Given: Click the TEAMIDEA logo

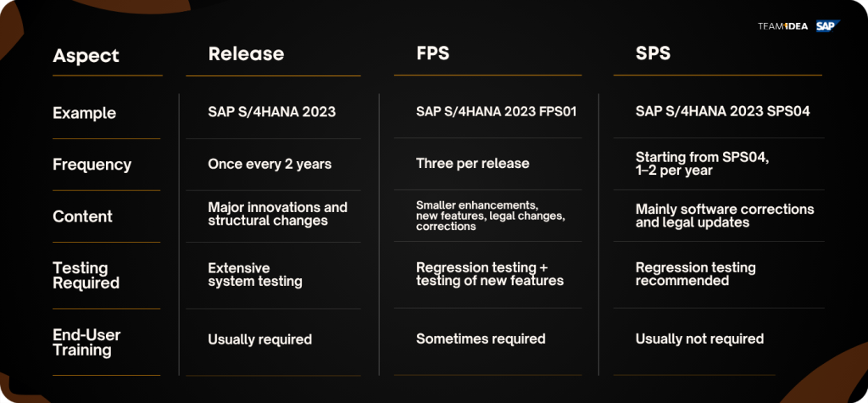Looking at the screenshot, I should (x=782, y=26).
